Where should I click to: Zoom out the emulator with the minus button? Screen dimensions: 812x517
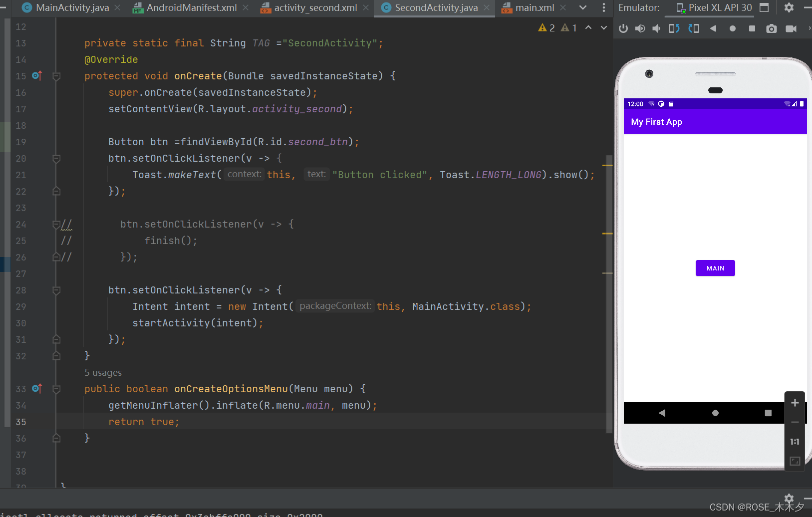[795, 422]
